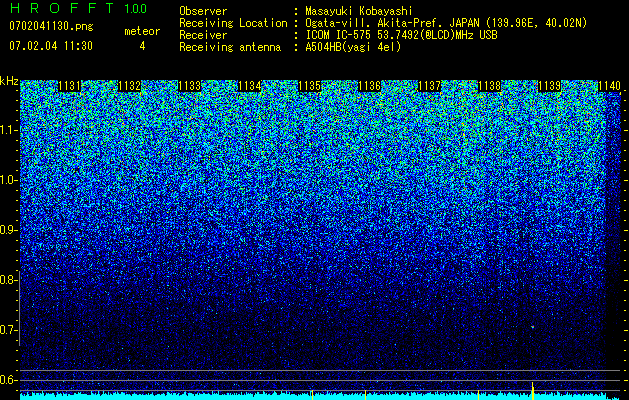
Task: Click the 0.8 frequency axis label
Action: pos(9,280)
